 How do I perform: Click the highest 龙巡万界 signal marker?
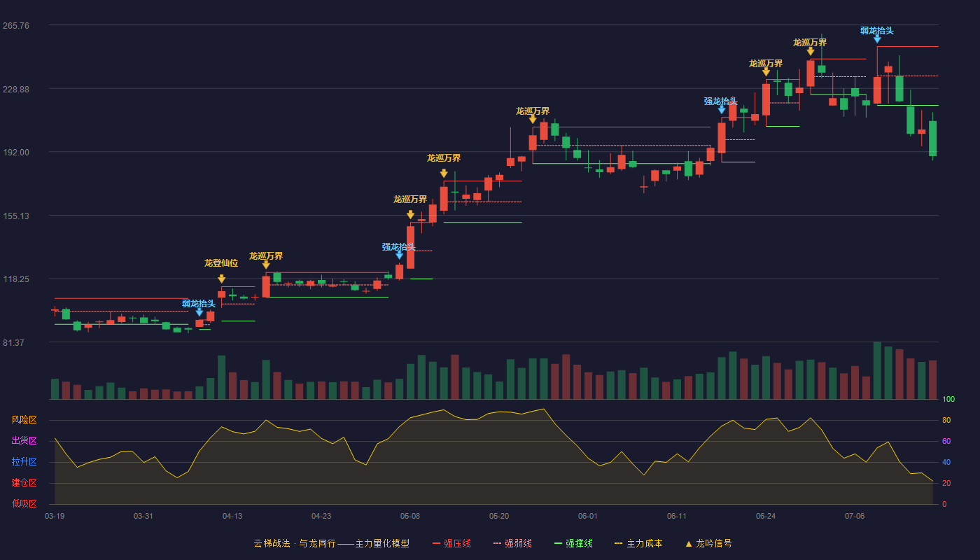coord(810,51)
